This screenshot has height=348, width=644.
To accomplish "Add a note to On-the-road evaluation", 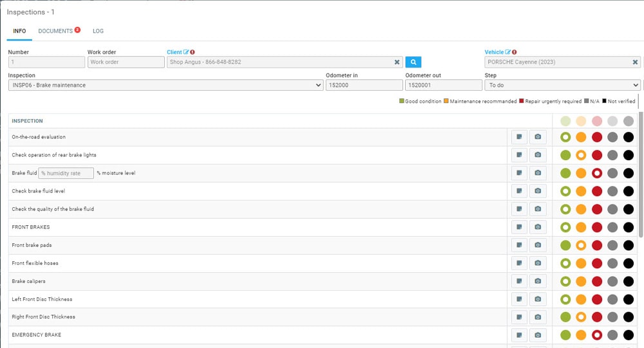I will 519,137.
